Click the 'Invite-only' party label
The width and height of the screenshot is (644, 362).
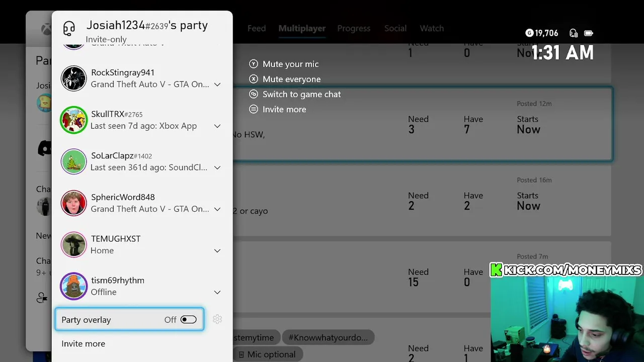[x=106, y=39]
